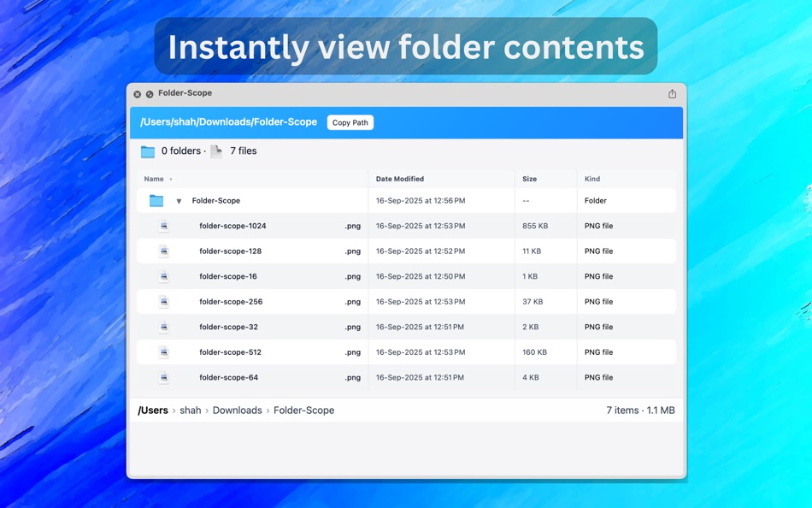Click the blue folder icon beside 0 folders
The image size is (812, 508).
pyautogui.click(x=147, y=151)
